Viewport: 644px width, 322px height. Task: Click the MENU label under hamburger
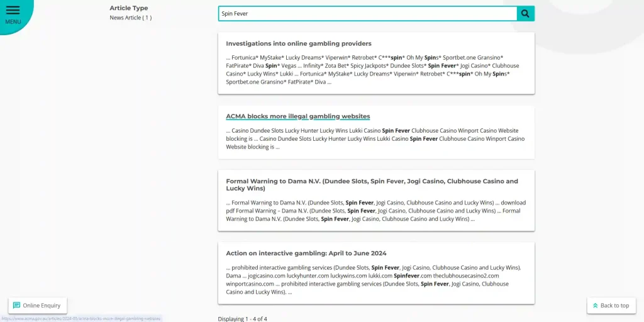13,22
